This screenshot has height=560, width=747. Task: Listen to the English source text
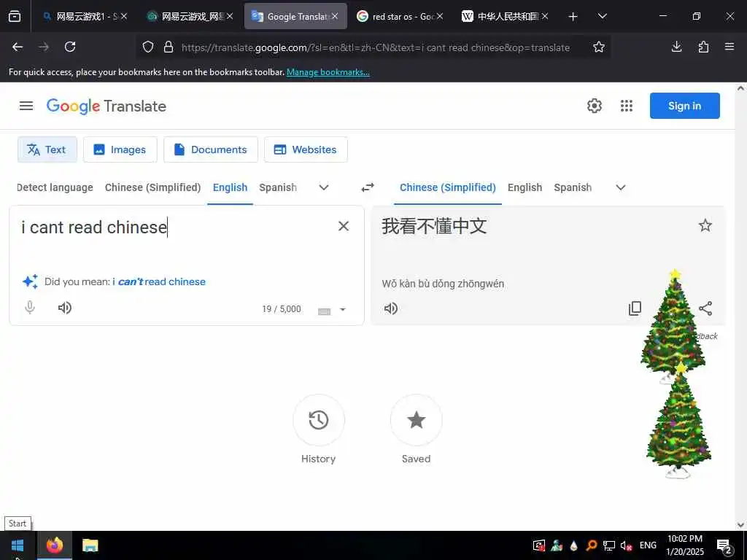64,308
